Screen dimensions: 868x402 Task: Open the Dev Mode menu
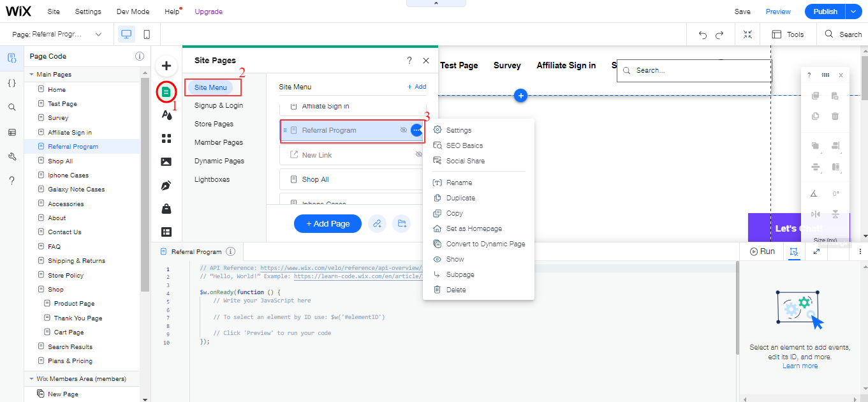tap(133, 11)
